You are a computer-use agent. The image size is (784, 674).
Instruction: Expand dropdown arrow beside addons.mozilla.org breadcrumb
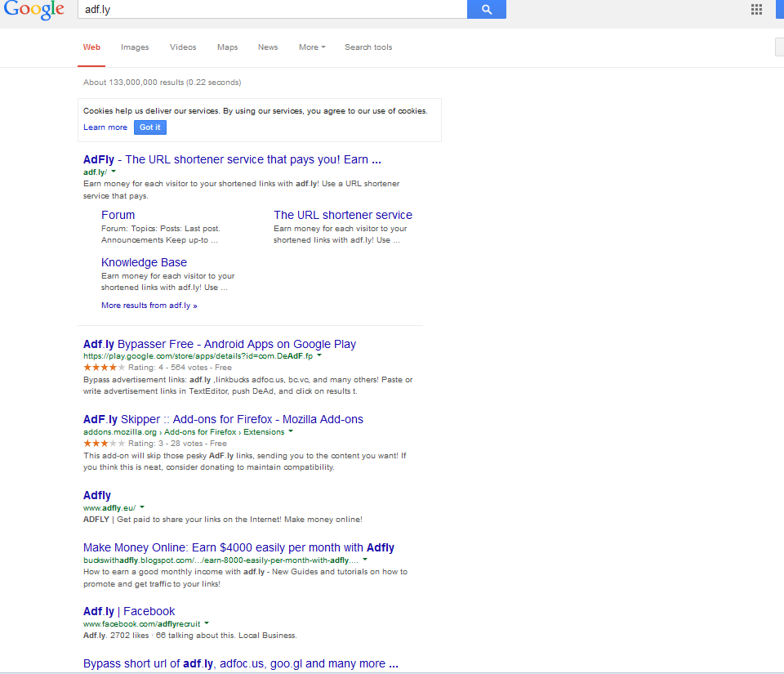pyautogui.click(x=291, y=431)
